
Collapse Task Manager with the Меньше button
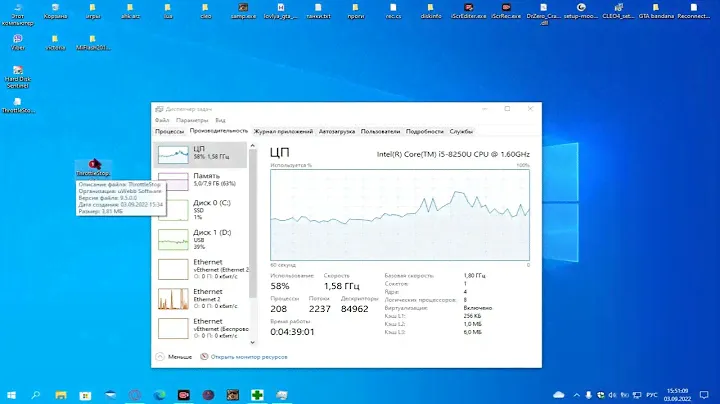175,356
